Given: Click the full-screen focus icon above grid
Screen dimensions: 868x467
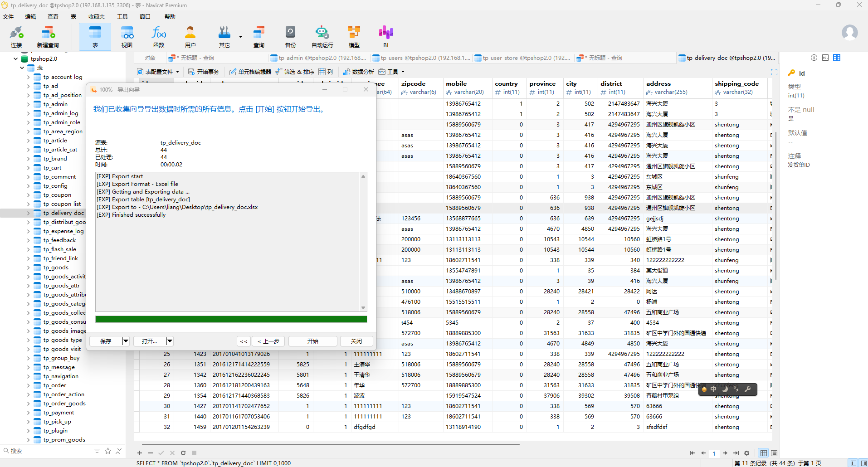Looking at the screenshot, I should tap(774, 72).
